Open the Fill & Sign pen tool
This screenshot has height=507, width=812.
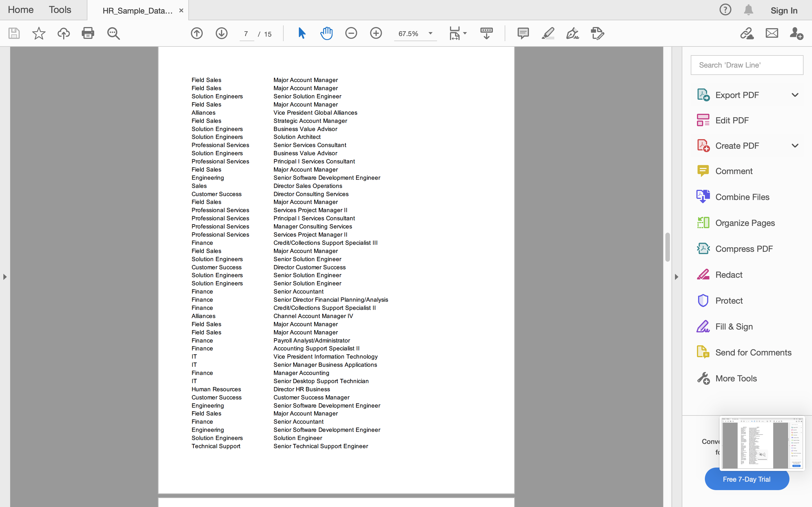click(572, 33)
